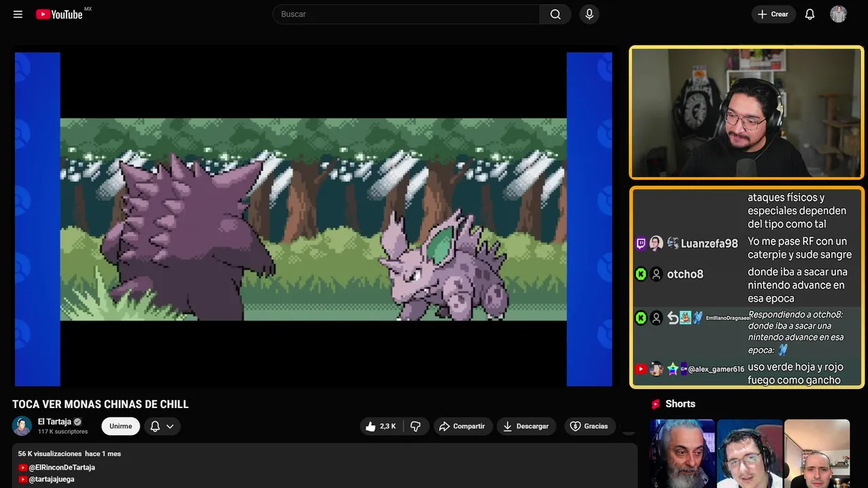The height and width of the screenshot is (488, 868).
Task: Open El Tartaja channel avatar
Action: click(x=22, y=426)
